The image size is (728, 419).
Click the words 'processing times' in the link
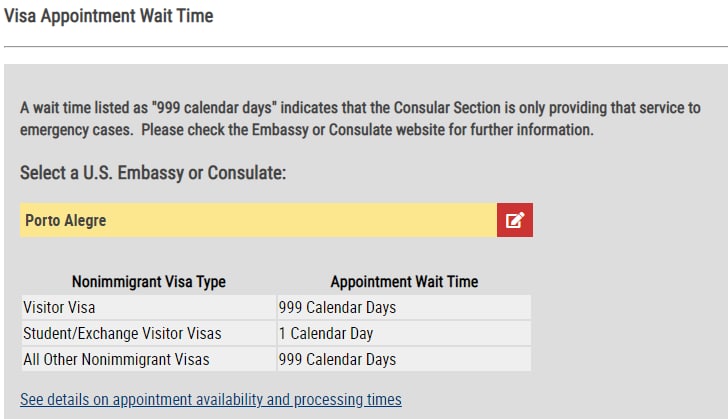point(347,399)
